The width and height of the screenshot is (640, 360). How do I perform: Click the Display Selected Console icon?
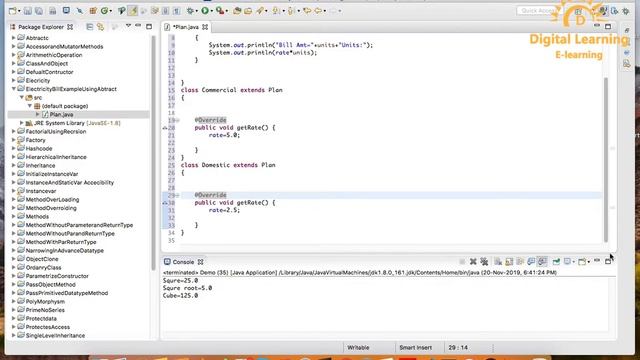coord(568,262)
